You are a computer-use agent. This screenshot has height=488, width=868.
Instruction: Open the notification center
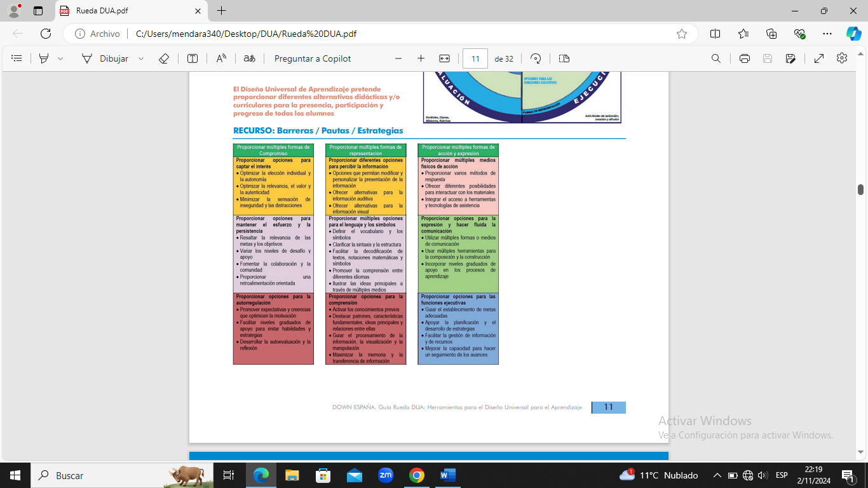848,475
